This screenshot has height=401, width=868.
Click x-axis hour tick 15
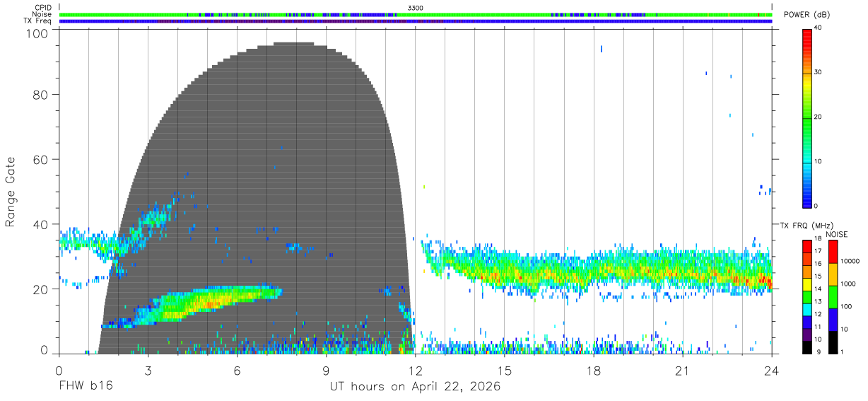(505, 371)
